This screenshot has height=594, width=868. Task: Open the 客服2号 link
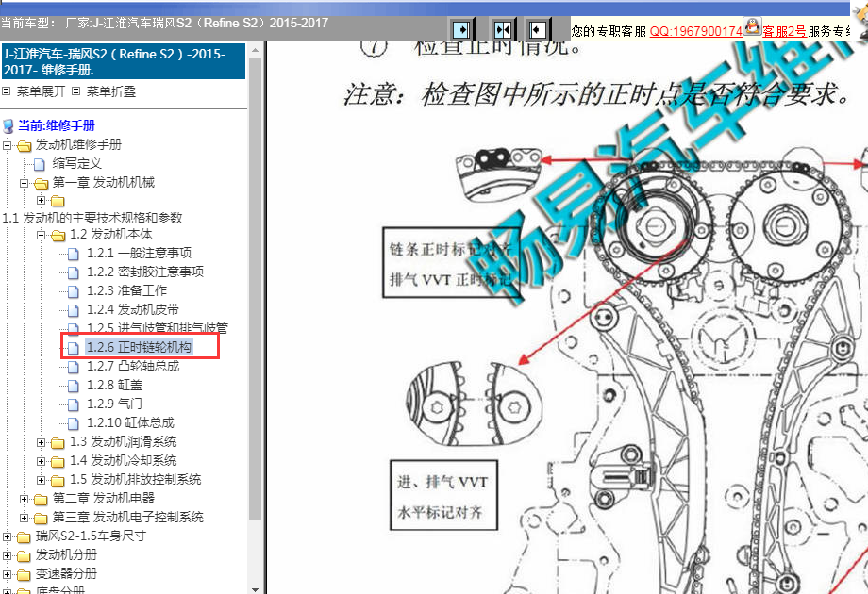coord(784,31)
